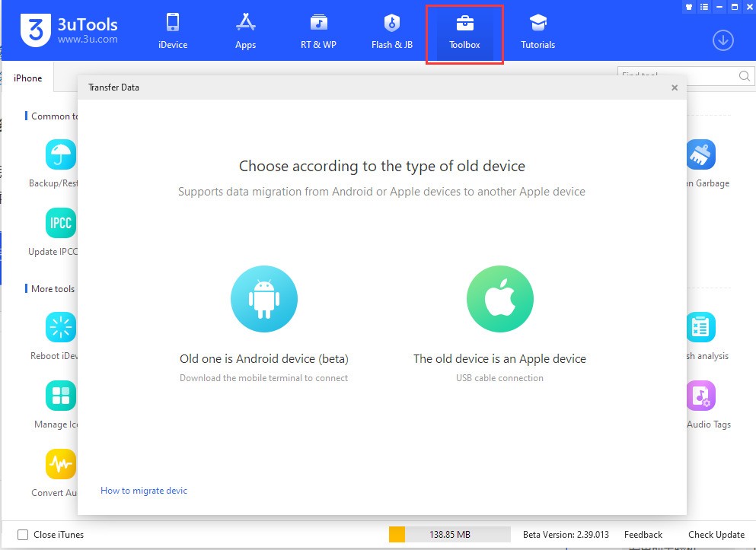Open the Apps section
756x550 pixels.
click(245, 30)
